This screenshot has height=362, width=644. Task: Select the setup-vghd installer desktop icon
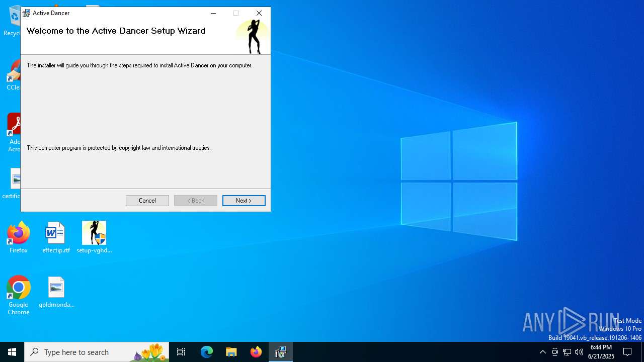[94, 238]
